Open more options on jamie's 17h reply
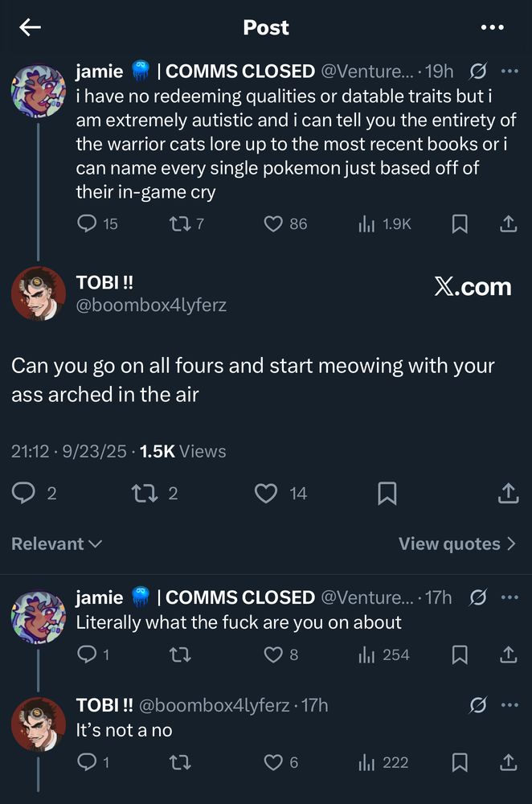 [x=509, y=597]
